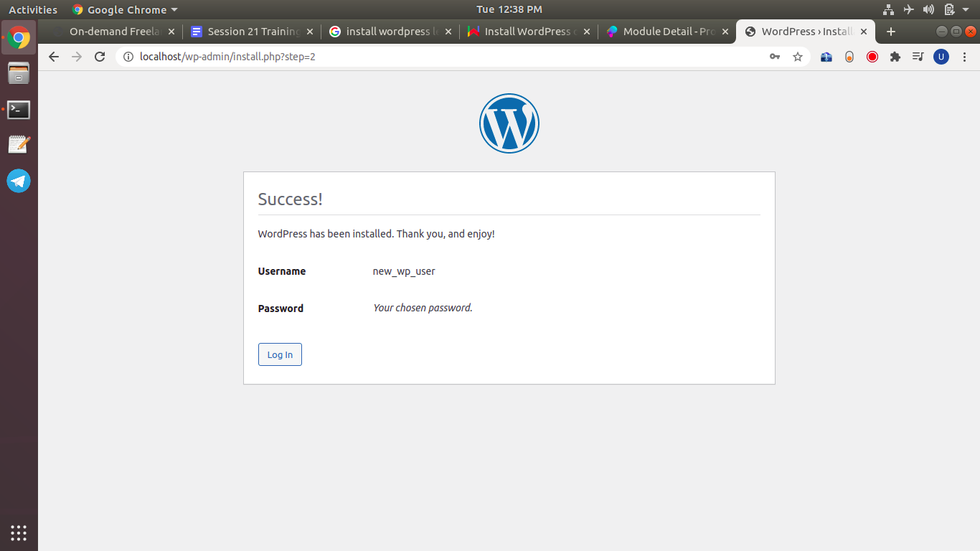Screen dimensions: 980x551
Task: Open the Chrome three-dot menu
Action: (965, 57)
